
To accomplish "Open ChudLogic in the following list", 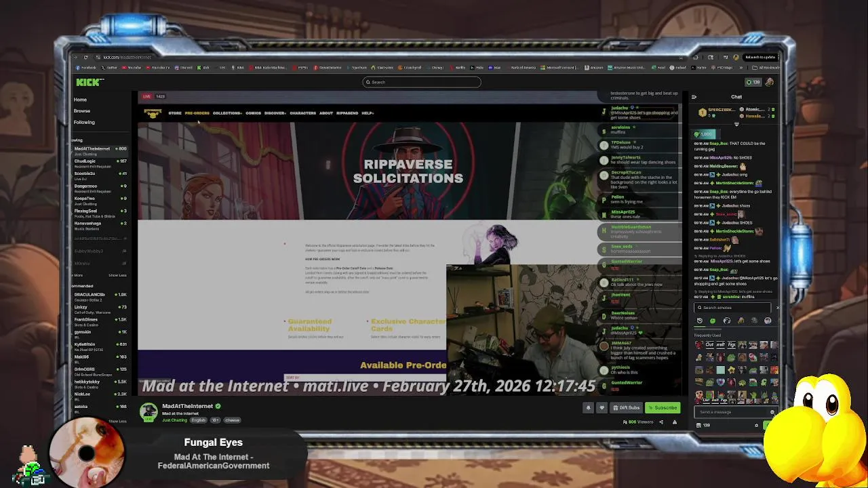I will tap(100, 163).
